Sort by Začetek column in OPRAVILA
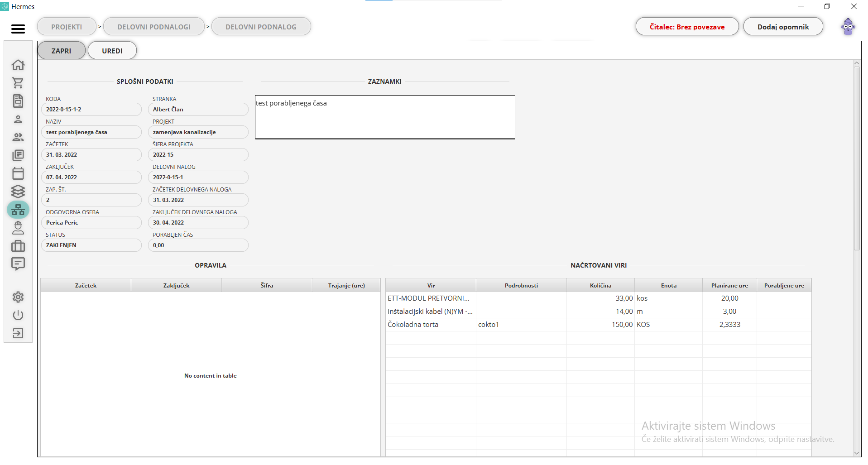Image resolution: width=868 pixels, height=465 pixels. click(86, 286)
